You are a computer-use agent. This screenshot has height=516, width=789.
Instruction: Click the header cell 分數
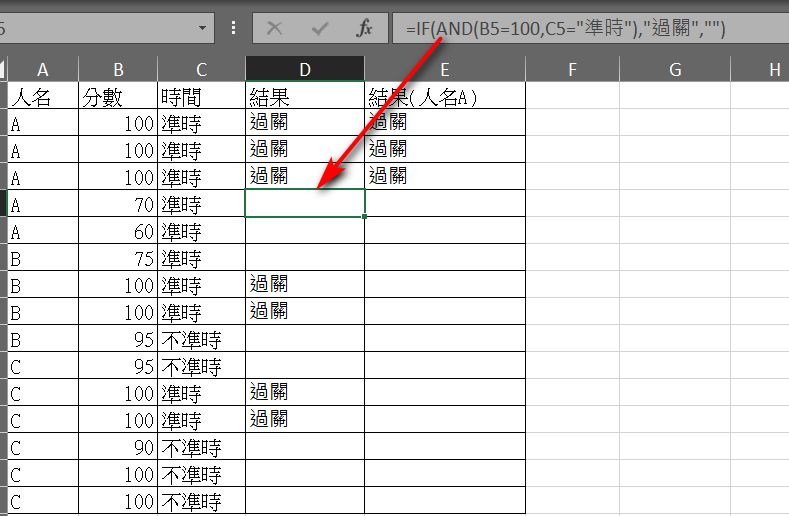pyautogui.click(x=118, y=96)
